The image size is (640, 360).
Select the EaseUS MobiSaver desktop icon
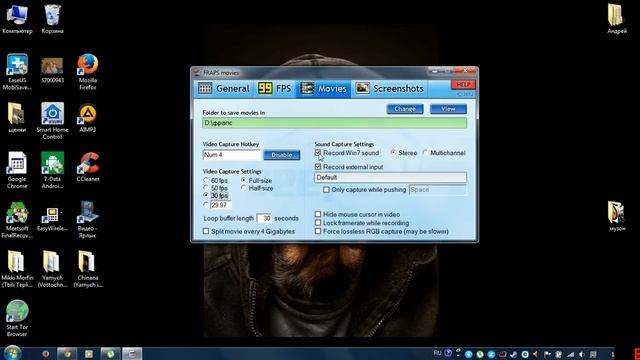[17, 71]
